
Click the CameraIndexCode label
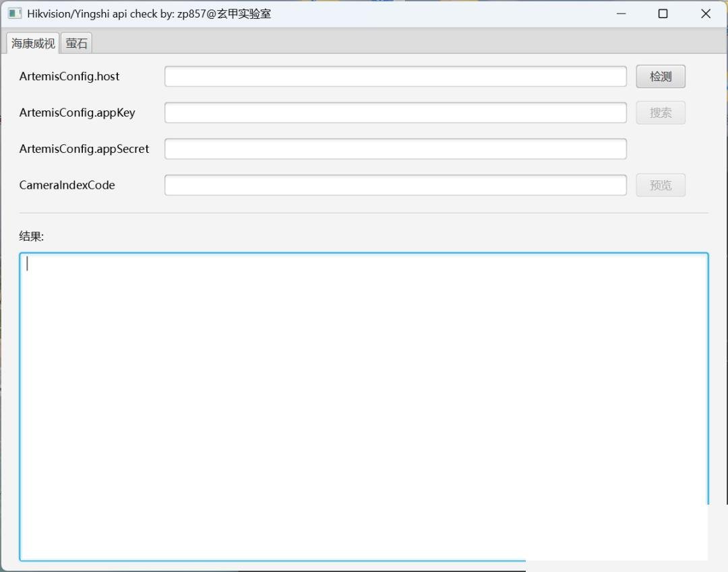point(67,185)
